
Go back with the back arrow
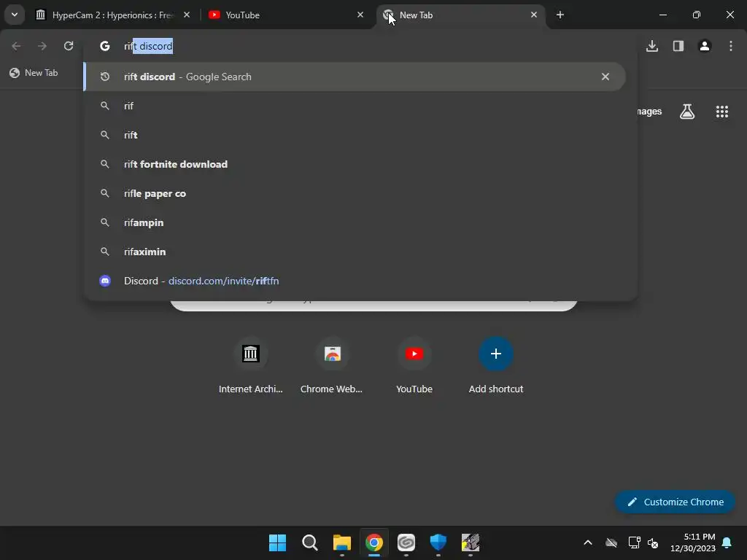[16, 46]
